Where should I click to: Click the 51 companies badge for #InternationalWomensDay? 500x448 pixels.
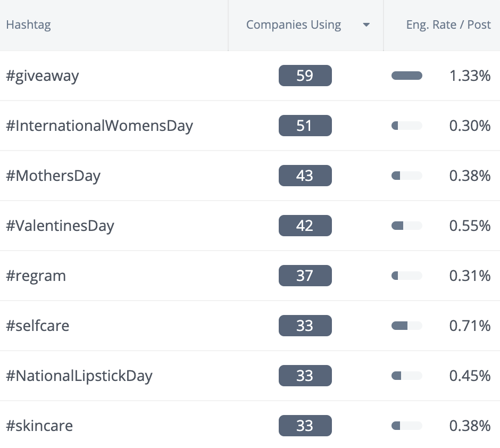coord(305,126)
